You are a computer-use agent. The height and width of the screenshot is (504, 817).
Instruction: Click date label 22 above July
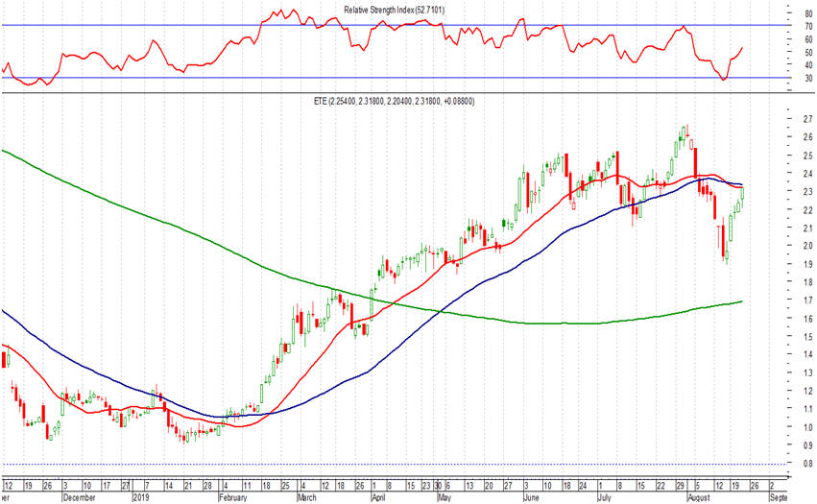click(661, 486)
